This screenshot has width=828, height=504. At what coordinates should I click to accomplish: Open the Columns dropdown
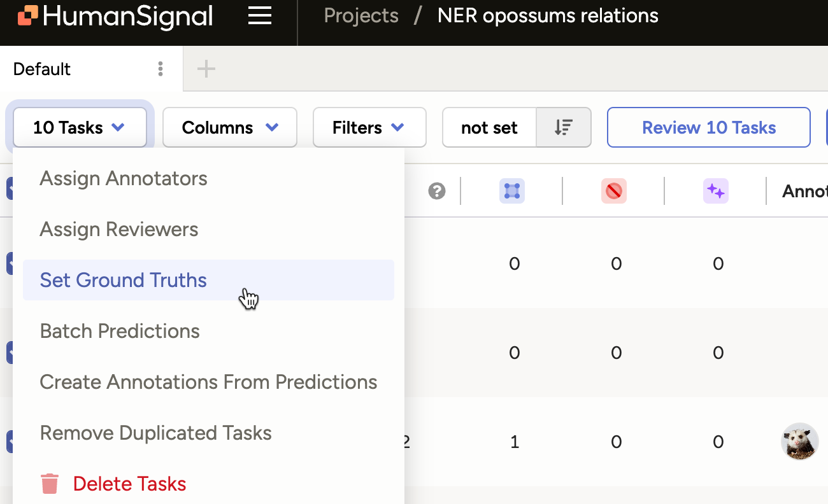[x=230, y=127]
